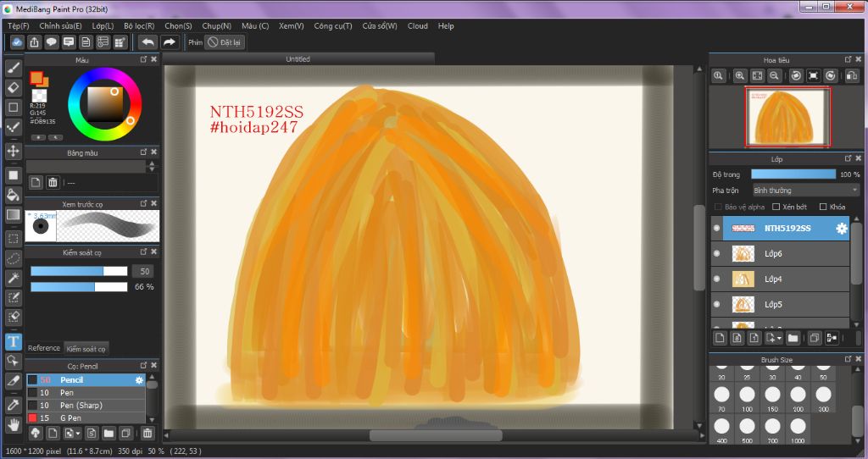
Task: Enable the Khóa checkbox
Action: click(x=823, y=207)
